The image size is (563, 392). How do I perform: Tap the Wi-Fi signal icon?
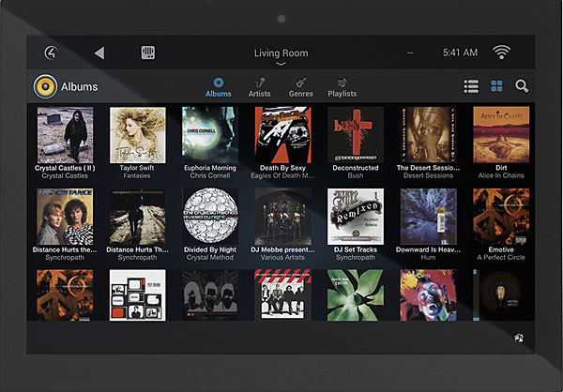[501, 53]
